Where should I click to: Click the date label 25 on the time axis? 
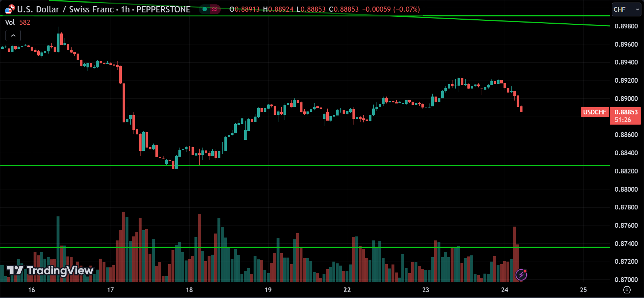click(x=583, y=290)
